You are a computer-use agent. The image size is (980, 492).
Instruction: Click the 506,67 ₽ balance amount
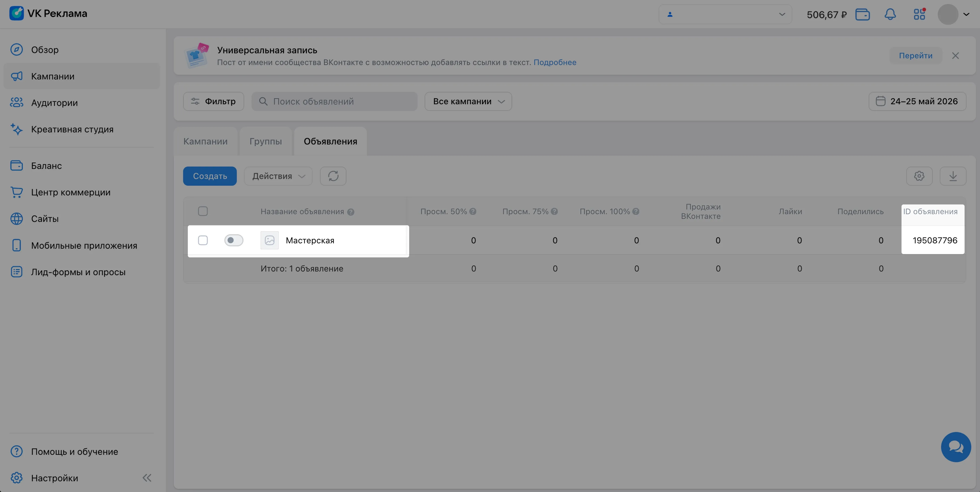[x=826, y=15]
